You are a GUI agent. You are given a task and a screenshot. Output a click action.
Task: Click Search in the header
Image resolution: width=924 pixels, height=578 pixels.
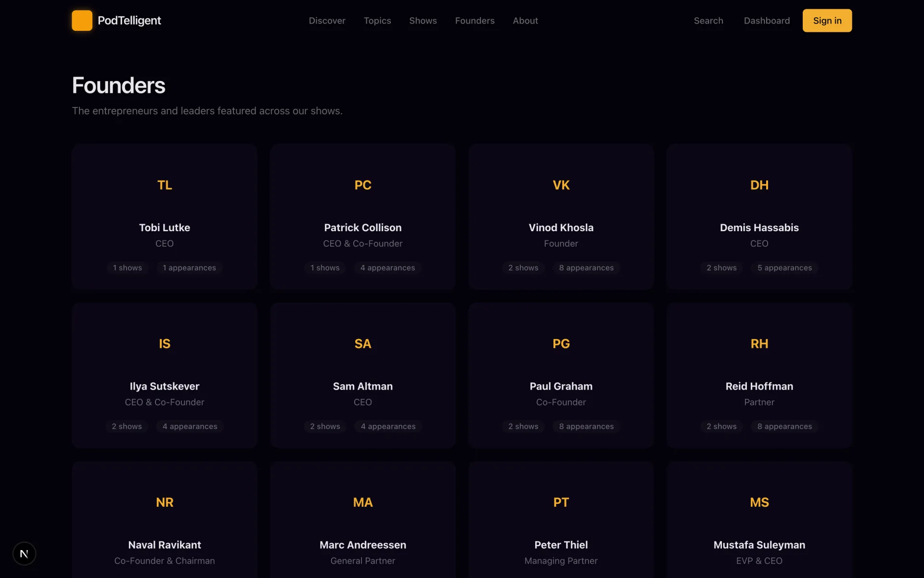click(708, 21)
